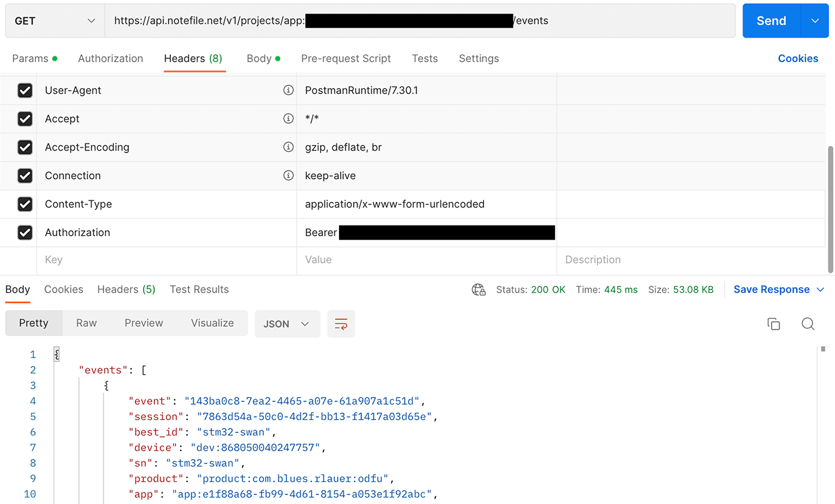Expand the Save Response dropdown arrow
The image size is (835, 504).
pos(821,289)
